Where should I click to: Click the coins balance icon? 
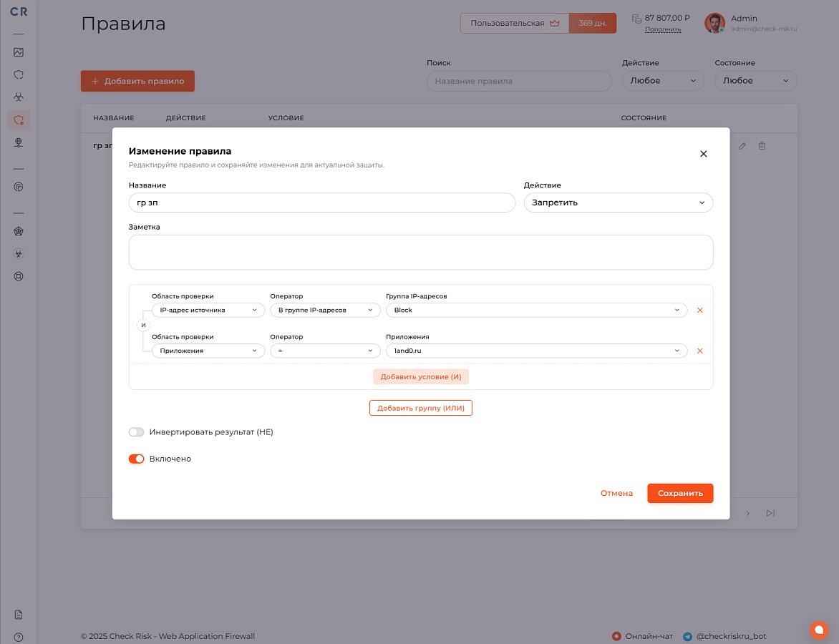pyautogui.click(x=636, y=19)
